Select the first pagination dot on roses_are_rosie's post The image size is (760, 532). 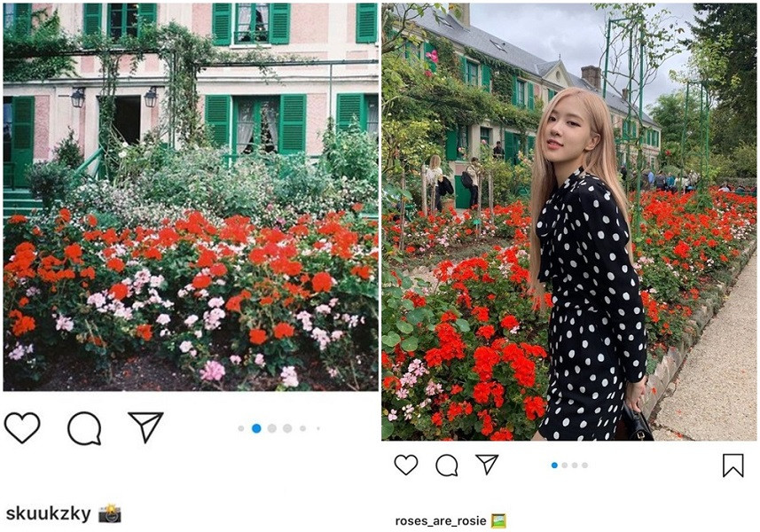tap(554, 465)
